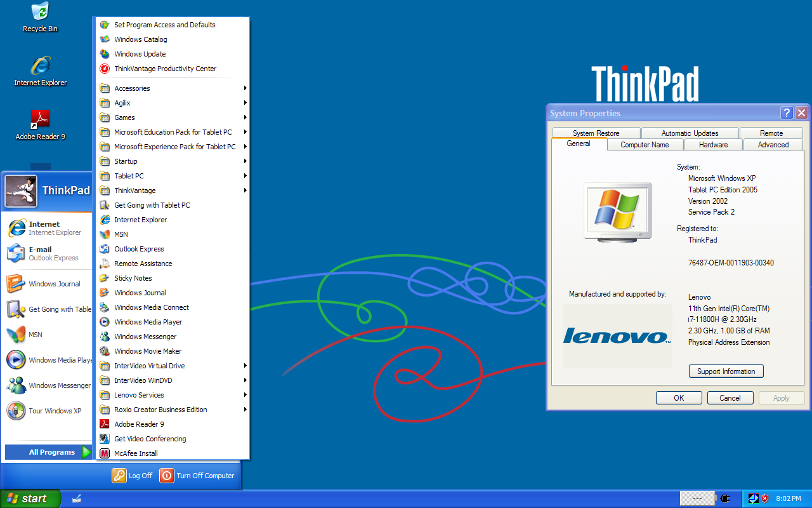Screen dimensions: 812x508
Task: Expand the Accessories submenu
Action: [132, 88]
